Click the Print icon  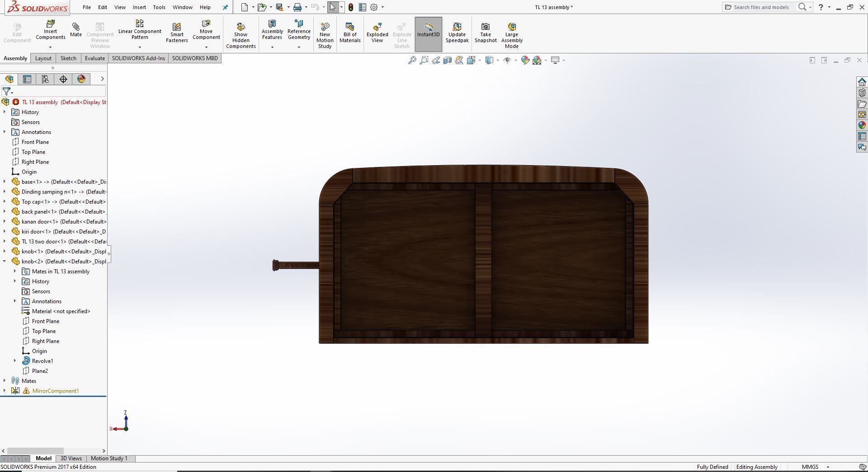tap(297, 7)
